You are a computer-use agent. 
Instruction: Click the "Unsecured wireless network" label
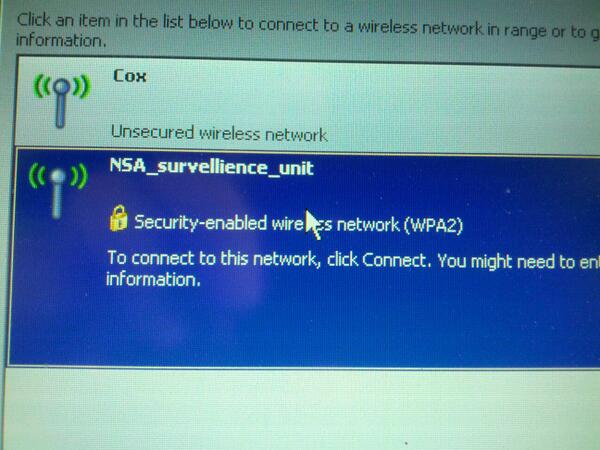point(219,133)
